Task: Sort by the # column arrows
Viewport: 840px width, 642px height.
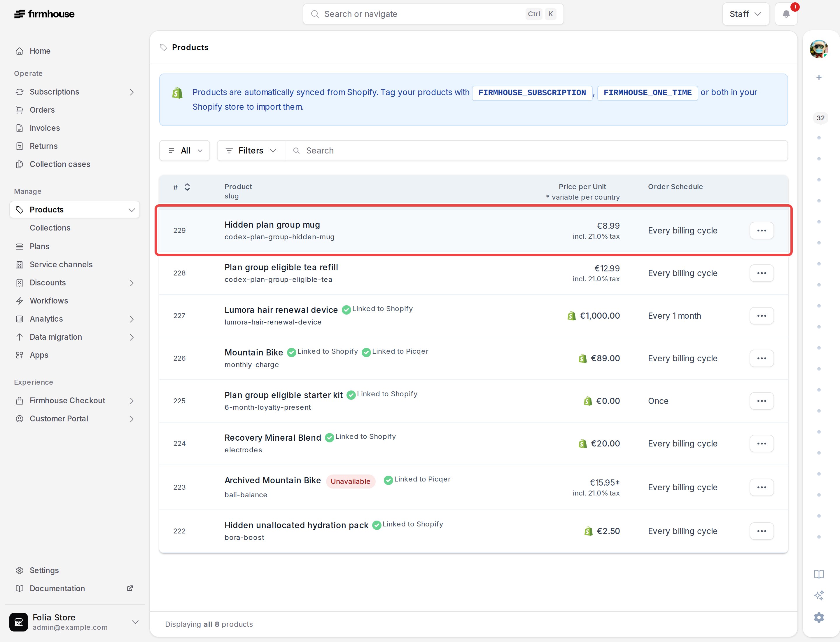Action: click(187, 187)
